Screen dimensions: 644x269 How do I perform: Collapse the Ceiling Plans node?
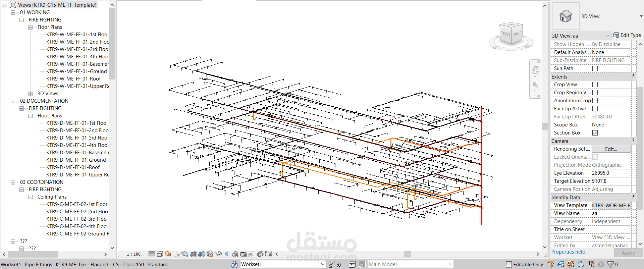point(30,197)
